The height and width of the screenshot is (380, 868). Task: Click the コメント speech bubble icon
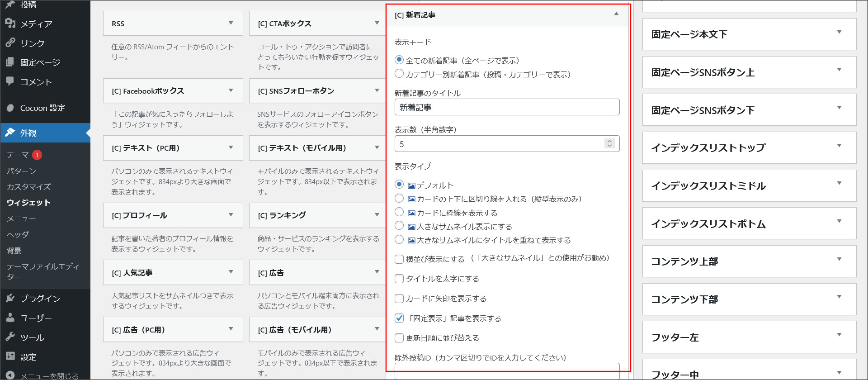[x=10, y=81]
